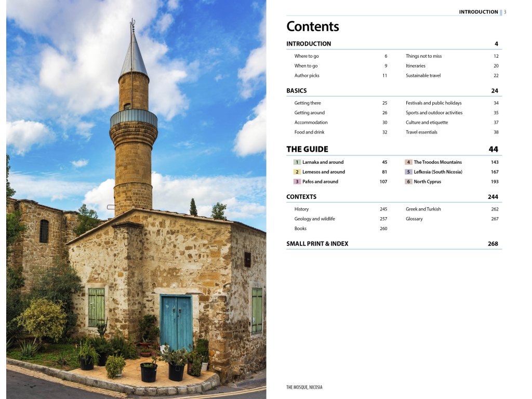
Task: Open the 'Pafos and around' chapter
Action: 320,181
